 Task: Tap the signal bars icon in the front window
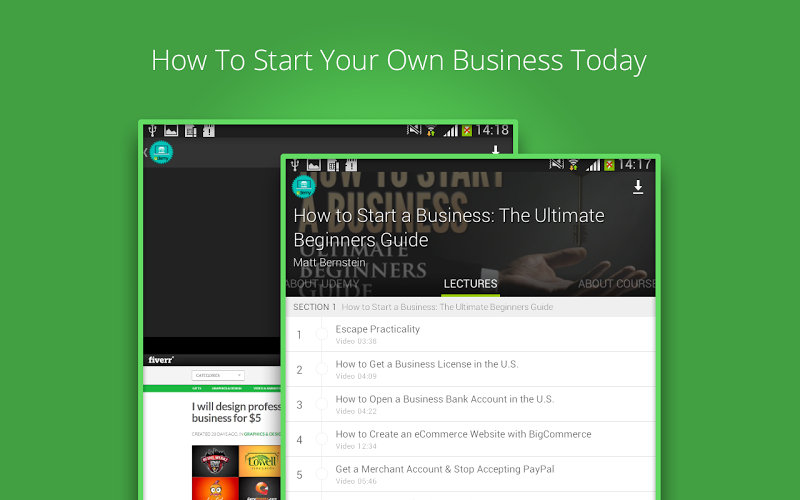click(x=593, y=165)
